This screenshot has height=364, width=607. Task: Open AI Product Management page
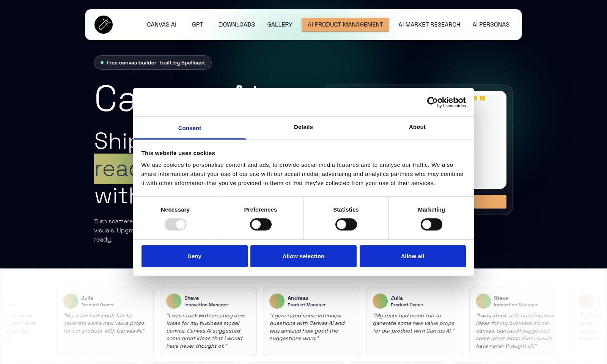tap(345, 25)
